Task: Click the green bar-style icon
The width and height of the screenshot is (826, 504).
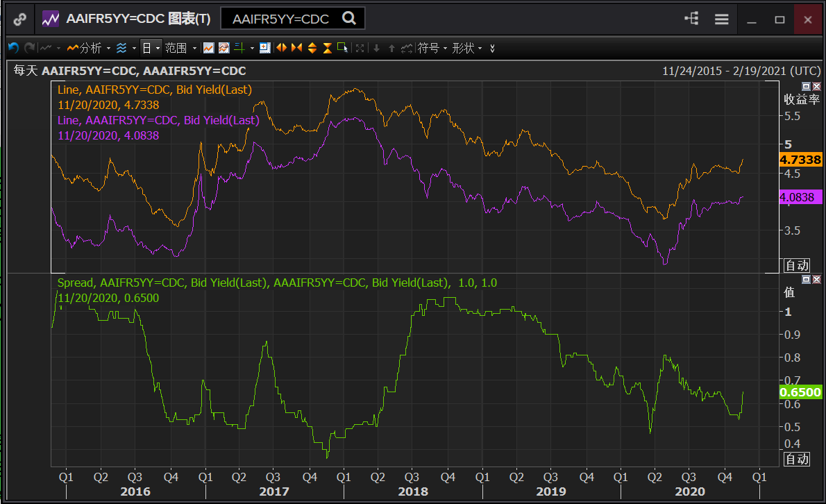Action: (239, 48)
